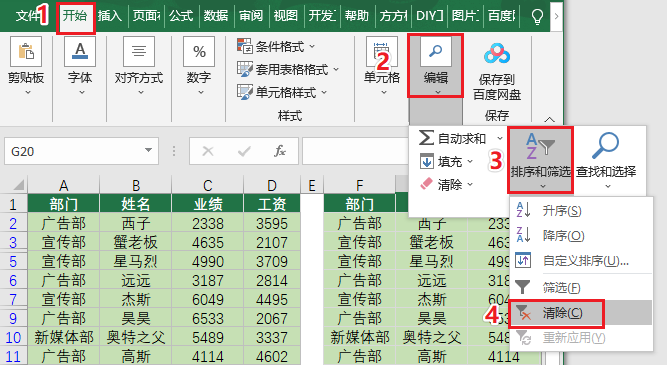Screen dimensions: 667x365
Task: Click cell 奥特之父 in column F table
Action: (431, 337)
